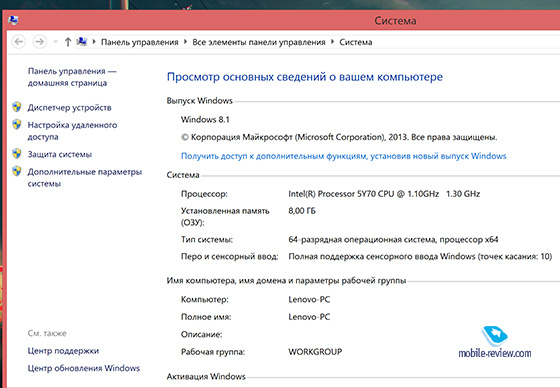Screen dimensions: 560x388
Task: Select Система breadcrumb in address bar
Action: click(x=356, y=42)
